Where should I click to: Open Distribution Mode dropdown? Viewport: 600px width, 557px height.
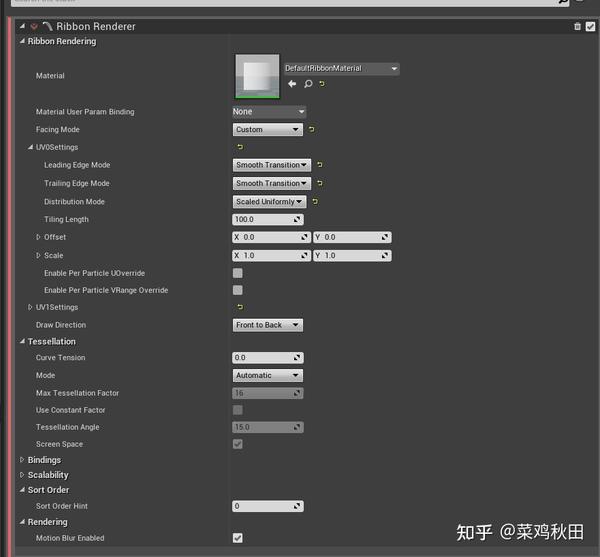click(x=269, y=202)
